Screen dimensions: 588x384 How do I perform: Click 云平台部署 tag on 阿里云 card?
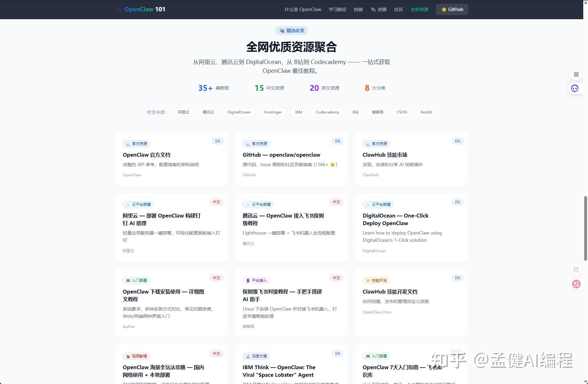[x=138, y=205]
